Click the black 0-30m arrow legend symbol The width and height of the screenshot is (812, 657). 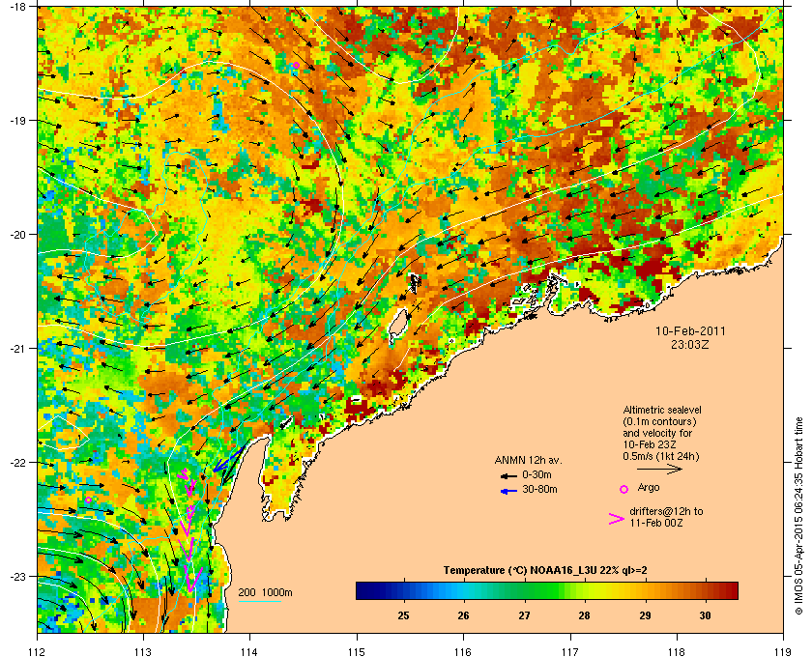point(508,475)
